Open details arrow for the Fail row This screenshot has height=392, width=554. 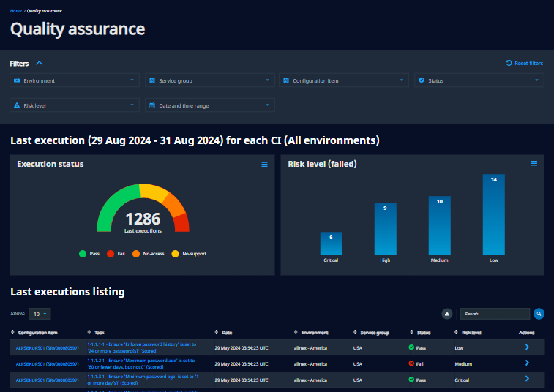(x=527, y=363)
